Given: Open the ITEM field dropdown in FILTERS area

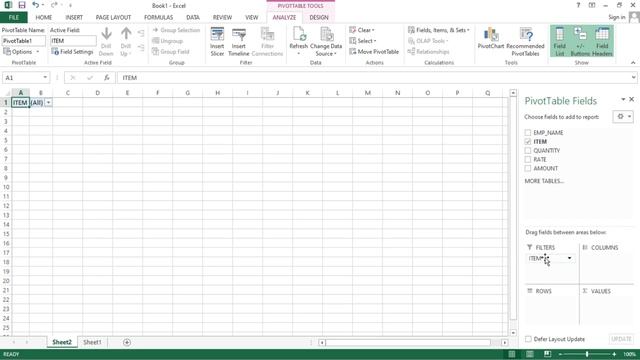Looking at the screenshot, I should click(569, 258).
